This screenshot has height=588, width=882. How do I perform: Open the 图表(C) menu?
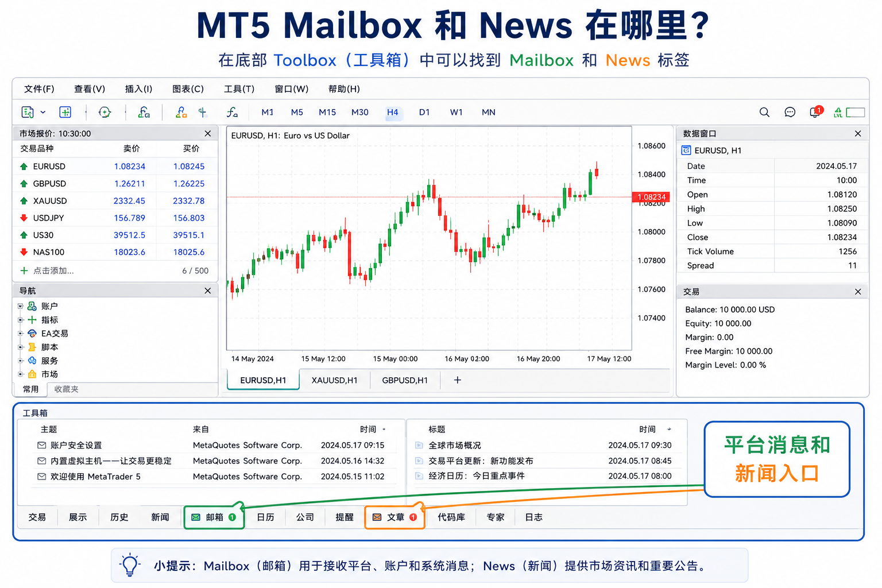pyautogui.click(x=188, y=89)
